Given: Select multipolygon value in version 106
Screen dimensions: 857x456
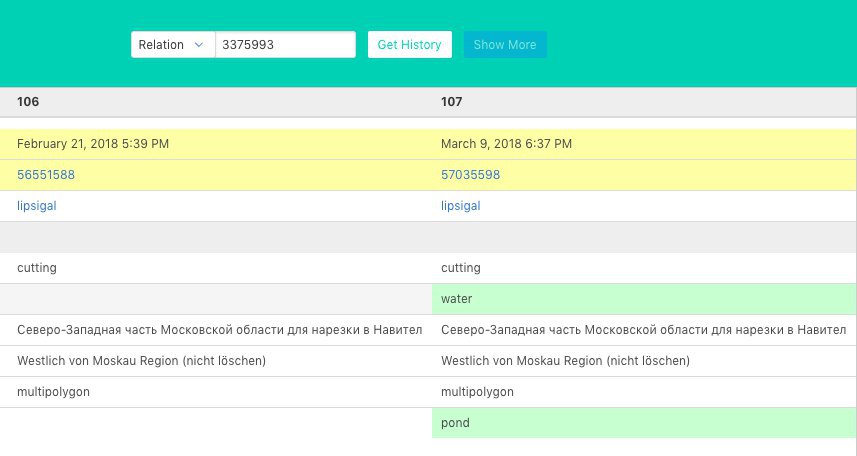Looking at the screenshot, I should coord(53,392).
